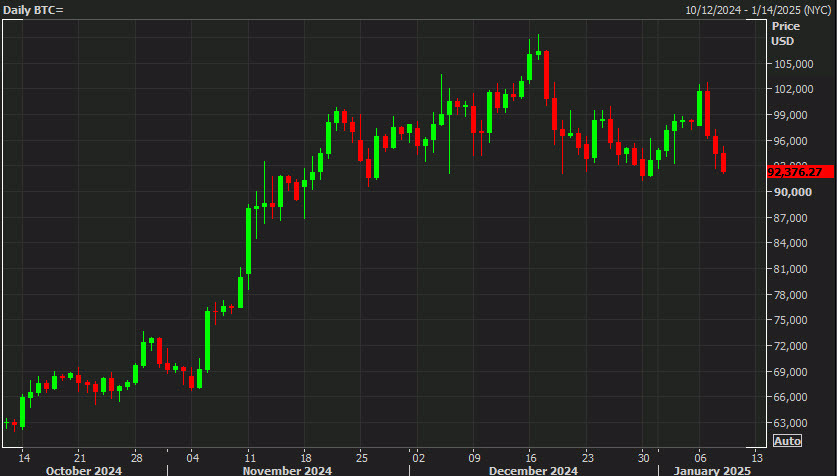This screenshot has height=476, width=837.
Task: Select the Daily BTC= chart title
Action: point(33,10)
